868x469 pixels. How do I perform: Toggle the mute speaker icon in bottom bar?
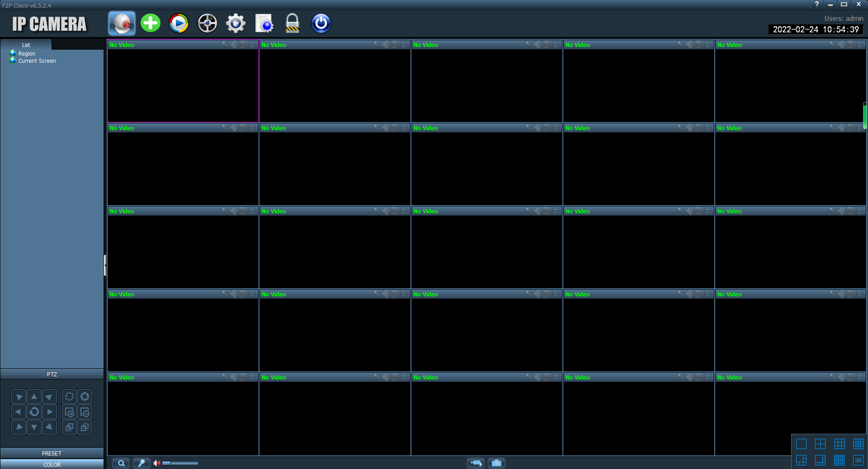[x=156, y=463]
